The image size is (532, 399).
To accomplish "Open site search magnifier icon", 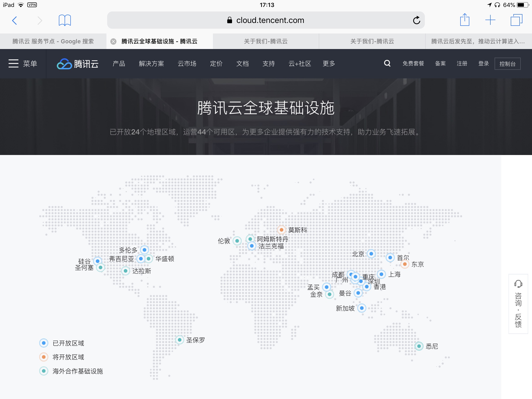I will [387, 63].
